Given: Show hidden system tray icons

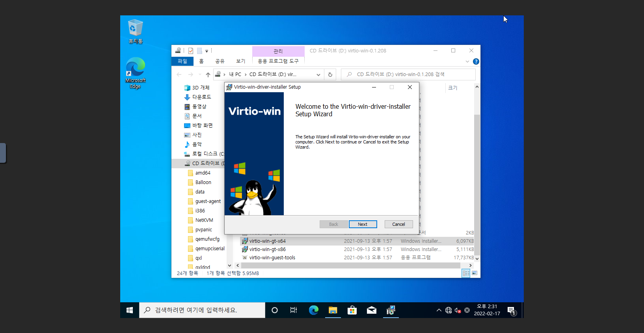Looking at the screenshot, I should [439, 310].
